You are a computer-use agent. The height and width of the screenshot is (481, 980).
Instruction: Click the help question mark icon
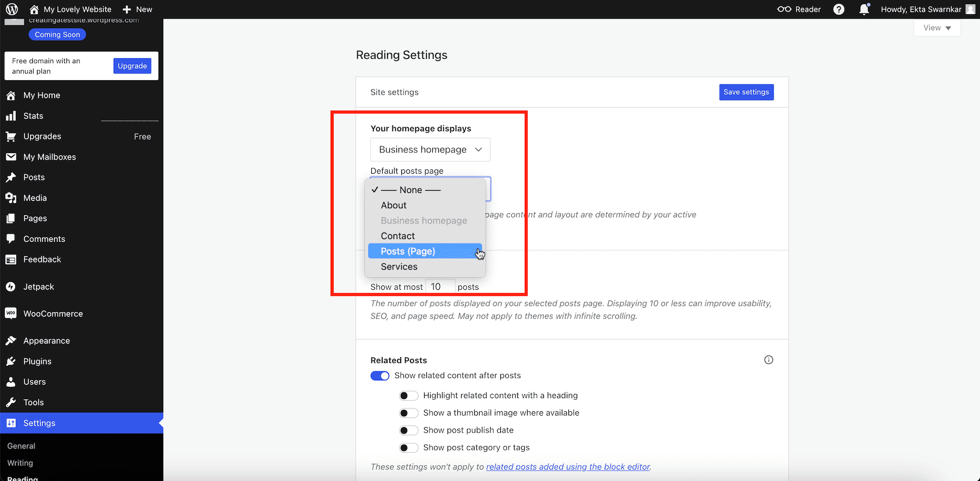point(839,9)
